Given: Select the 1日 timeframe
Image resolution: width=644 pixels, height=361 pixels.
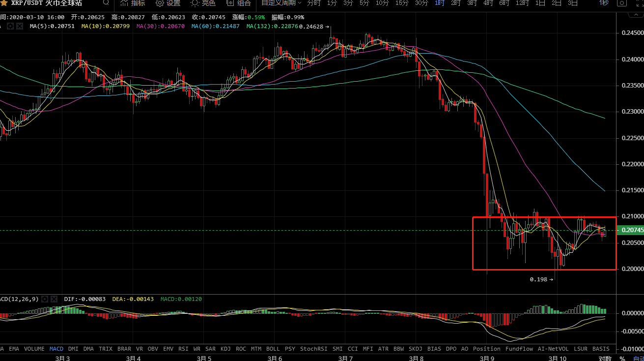Looking at the screenshot, I should pyautogui.click(x=540, y=3).
